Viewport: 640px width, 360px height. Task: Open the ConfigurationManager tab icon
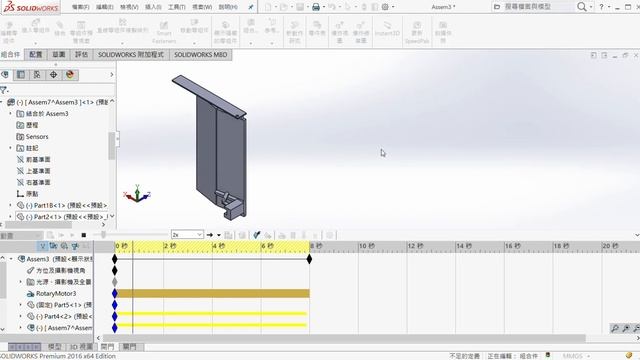click(37, 75)
